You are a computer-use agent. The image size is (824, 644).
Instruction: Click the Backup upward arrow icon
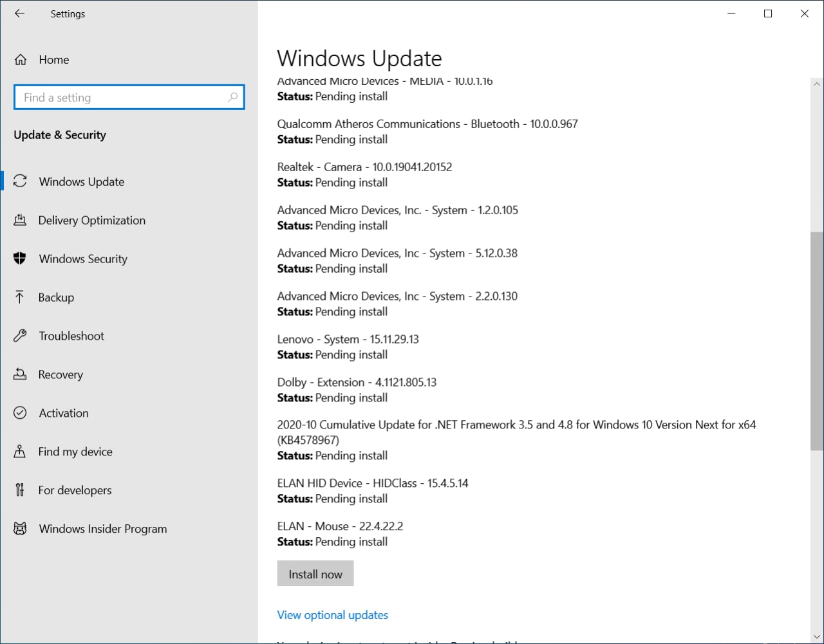pos(20,297)
